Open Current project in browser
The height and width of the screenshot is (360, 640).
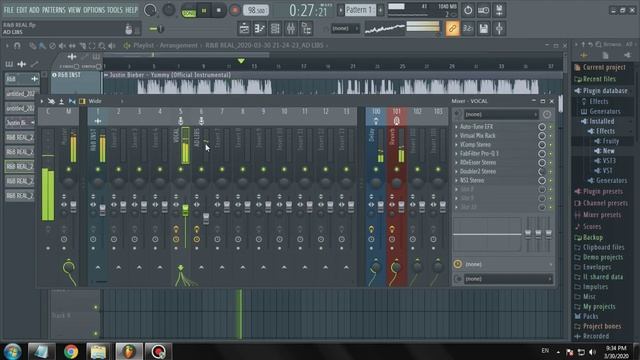point(604,67)
